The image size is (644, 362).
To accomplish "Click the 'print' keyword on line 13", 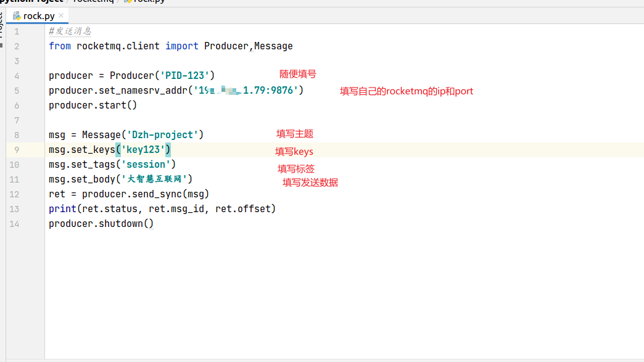I will (62, 208).
